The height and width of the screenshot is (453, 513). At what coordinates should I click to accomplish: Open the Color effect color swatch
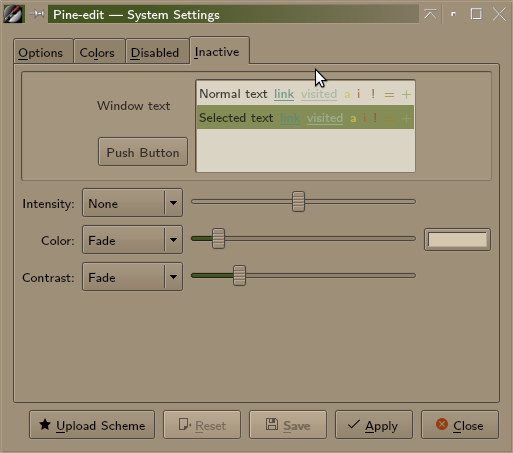(x=457, y=240)
